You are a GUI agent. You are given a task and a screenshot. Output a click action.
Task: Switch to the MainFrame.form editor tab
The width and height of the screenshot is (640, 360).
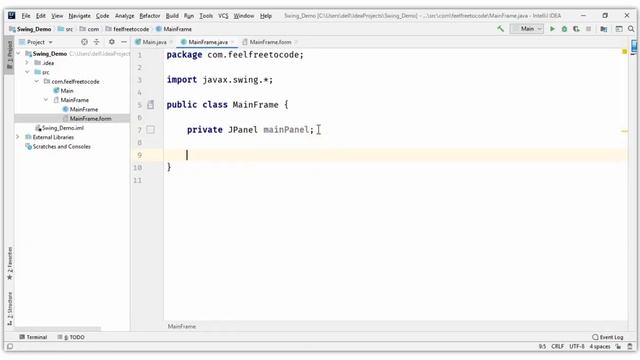269,42
